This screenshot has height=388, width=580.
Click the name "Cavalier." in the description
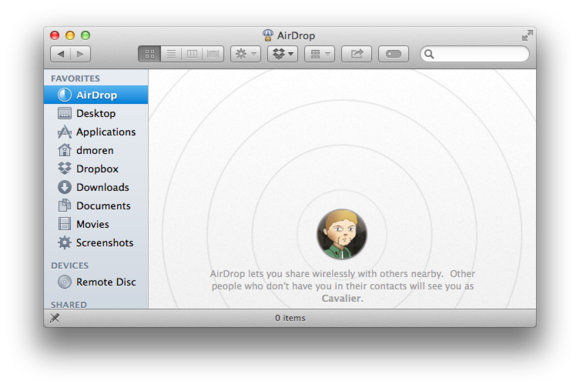(x=342, y=298)
